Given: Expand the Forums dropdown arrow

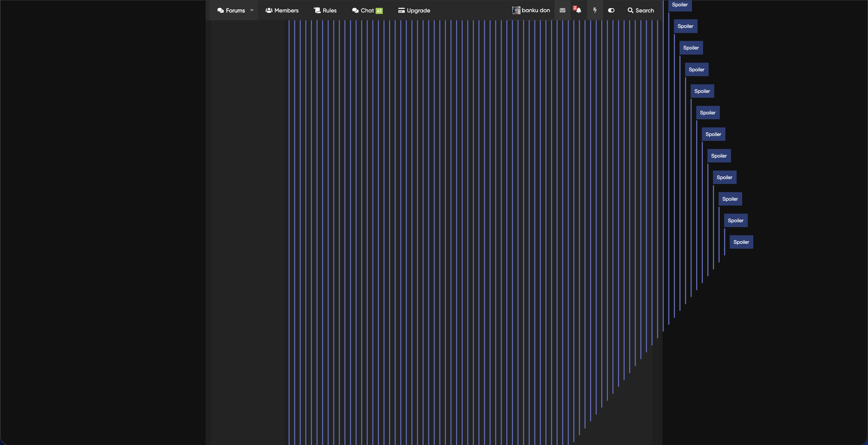Looking at the screenshot, I should point(252,10).
